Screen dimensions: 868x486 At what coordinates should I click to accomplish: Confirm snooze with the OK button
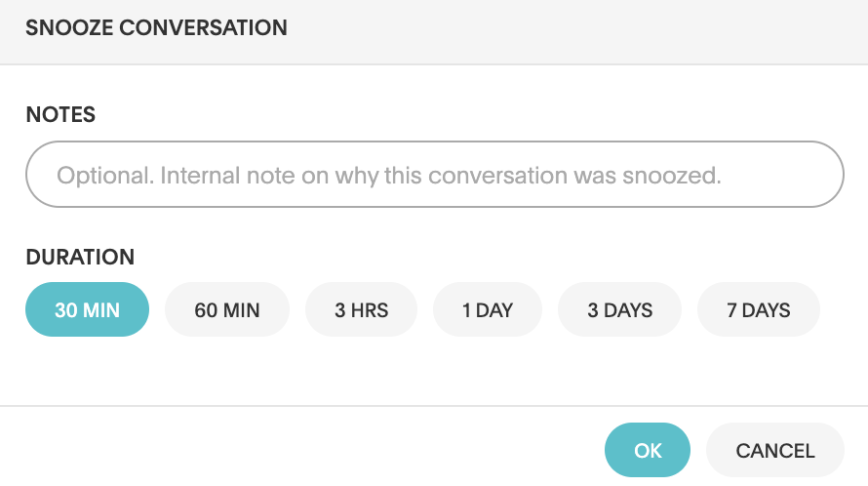pos(648,450)
